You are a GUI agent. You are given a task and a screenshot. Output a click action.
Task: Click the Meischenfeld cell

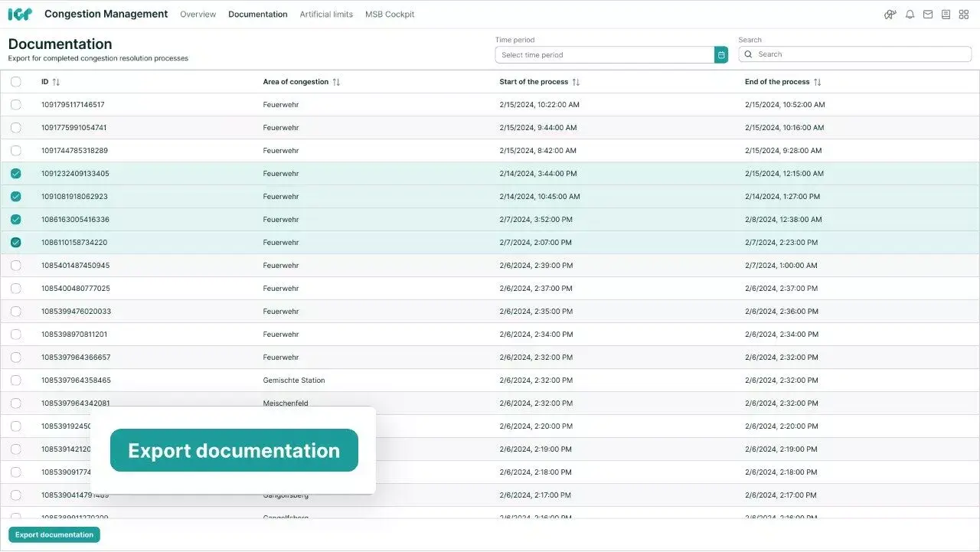[x=286, y=403]
